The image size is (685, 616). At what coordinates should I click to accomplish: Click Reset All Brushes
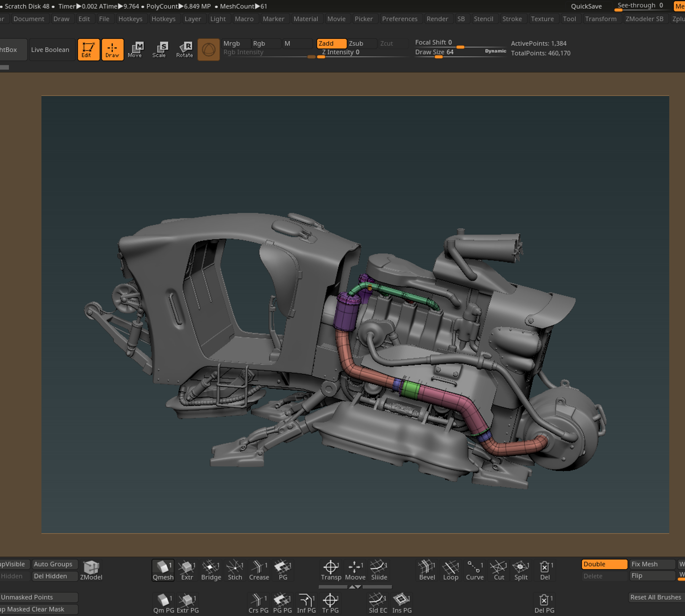coord(655,597)
